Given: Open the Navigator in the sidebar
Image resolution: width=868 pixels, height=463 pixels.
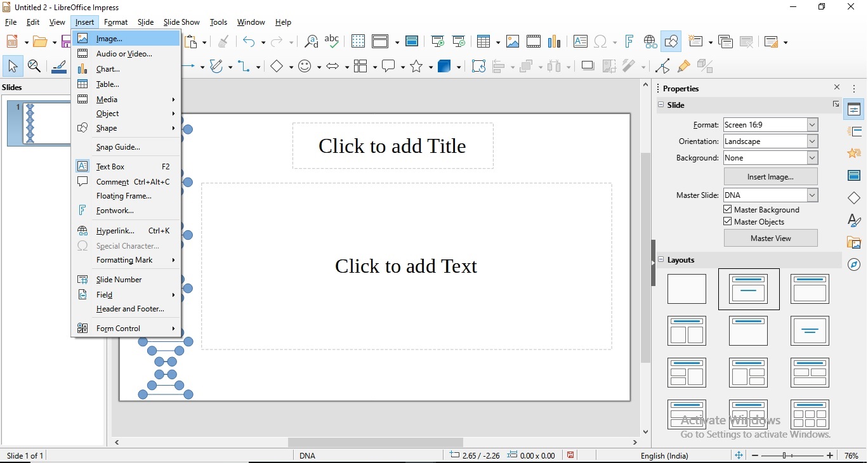Looking at the screenshot, I should [853, 266].
